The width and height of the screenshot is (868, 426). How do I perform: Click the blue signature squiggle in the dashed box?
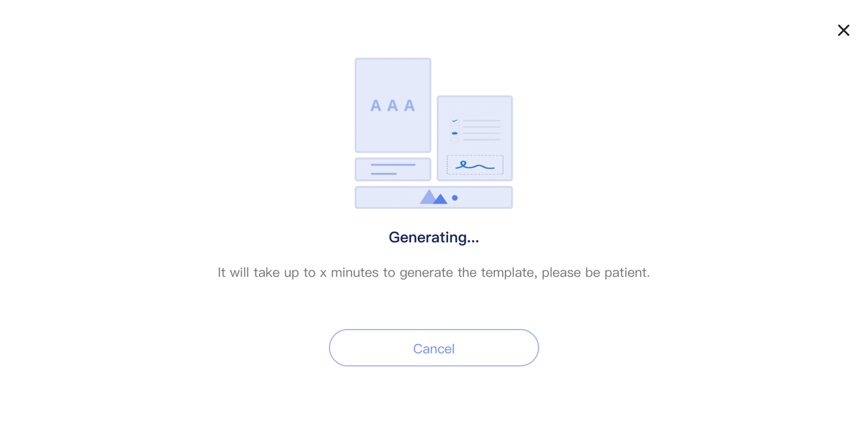pyautogui.click(x=475, y=165)
